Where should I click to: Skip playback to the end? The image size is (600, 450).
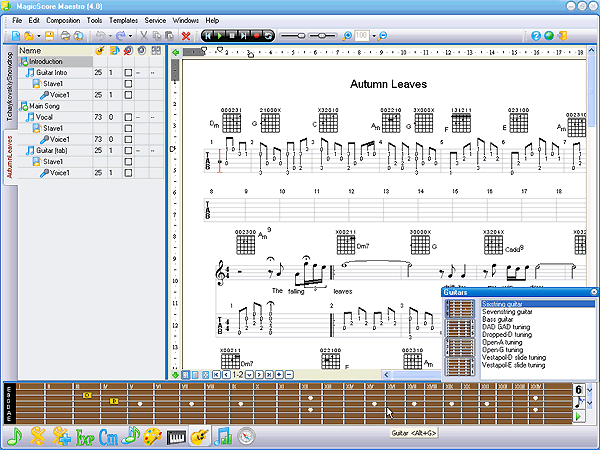(243, 36)
